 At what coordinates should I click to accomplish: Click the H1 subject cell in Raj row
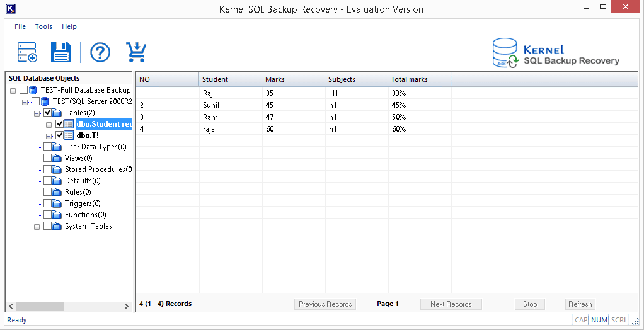pos(357,93)
